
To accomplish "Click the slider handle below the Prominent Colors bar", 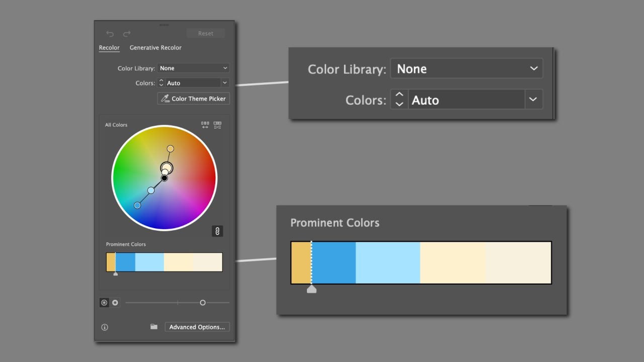I will tap(203, 303).
